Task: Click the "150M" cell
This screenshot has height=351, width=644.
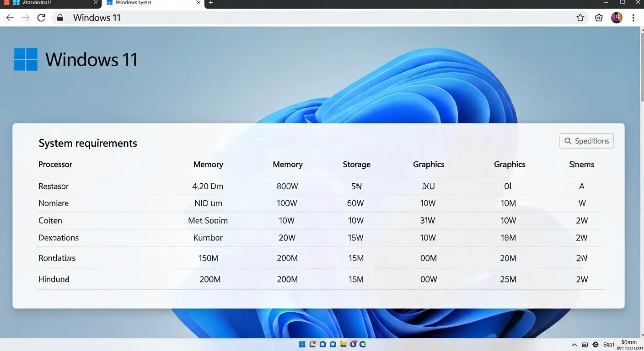Action: pyautogui.click(x=208, y=258)
